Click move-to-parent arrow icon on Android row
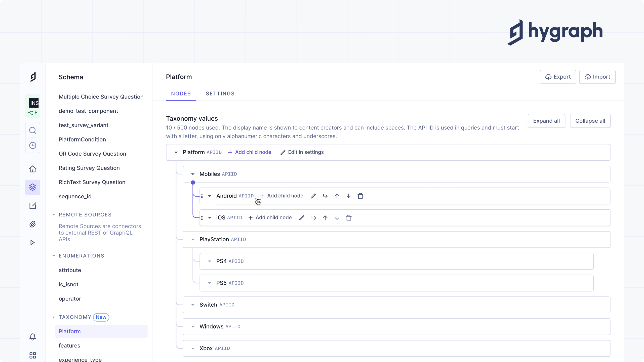Screen dimensions: 644x362 click(x=325, y=196)
